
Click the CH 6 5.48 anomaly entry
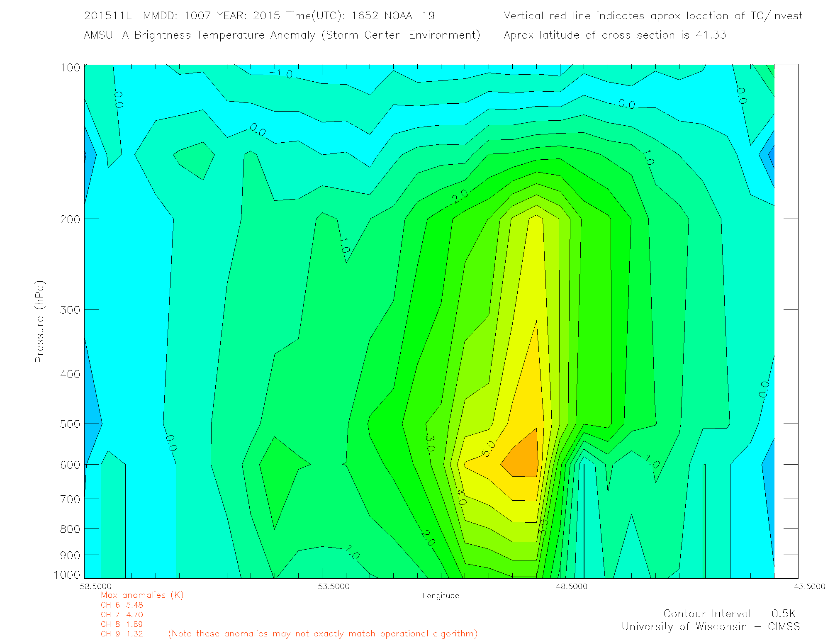pyautogui.click(x=122, y=605)
